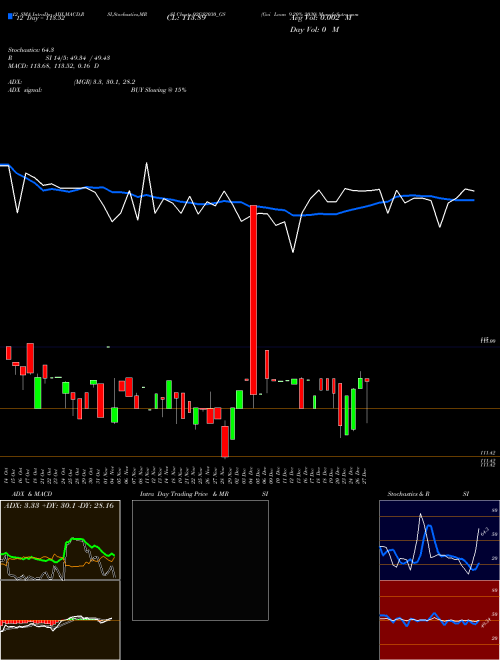Click the 'Avg Vol: 0.002 M' text
Viewport: 500px width, 660px height.
tap(321, 19)
